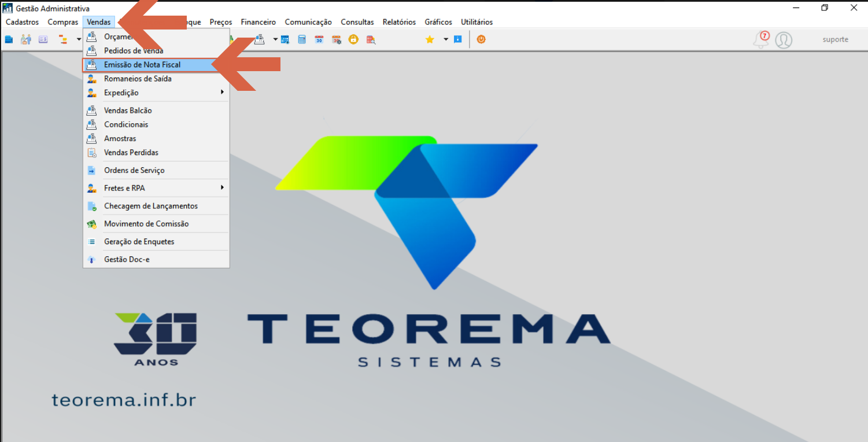868x442 pixels.
Task: Open the Comunicação menu
Action: tap(308, 22)
